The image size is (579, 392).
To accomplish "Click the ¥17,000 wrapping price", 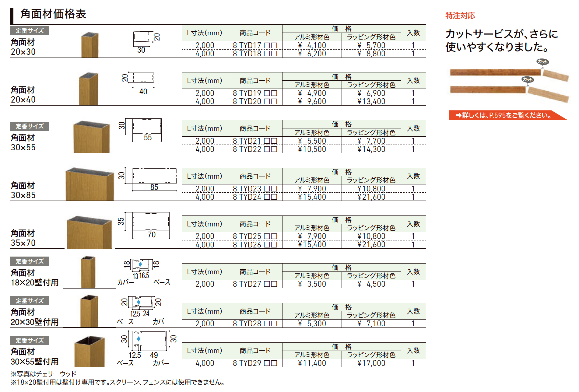I will [371, 363].
